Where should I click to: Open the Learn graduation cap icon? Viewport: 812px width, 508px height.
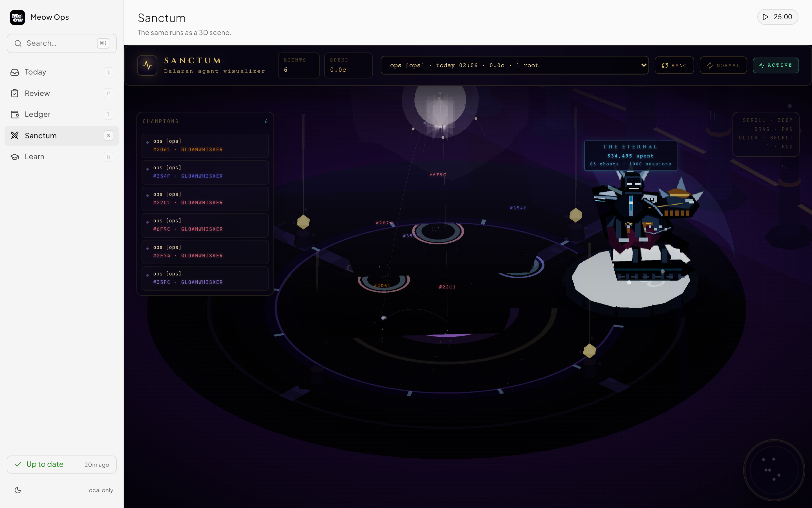15,157
